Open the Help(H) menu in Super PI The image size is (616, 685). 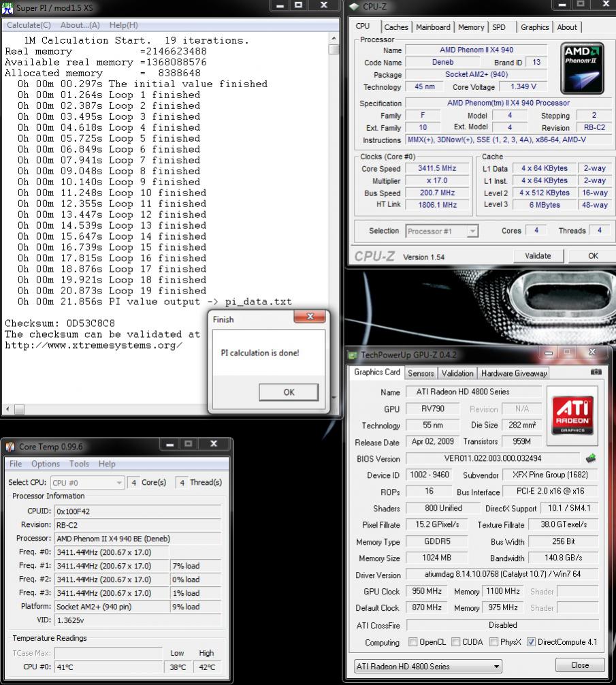124,25
